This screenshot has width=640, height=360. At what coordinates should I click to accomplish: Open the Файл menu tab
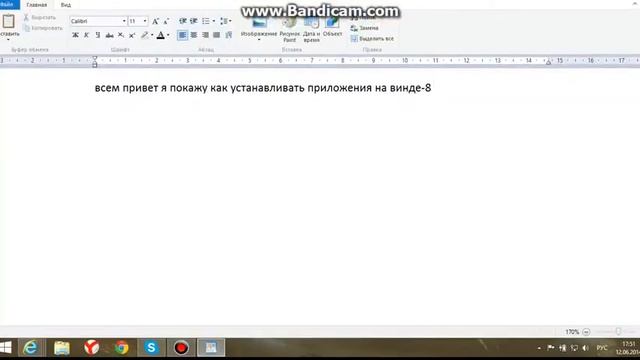9,4
